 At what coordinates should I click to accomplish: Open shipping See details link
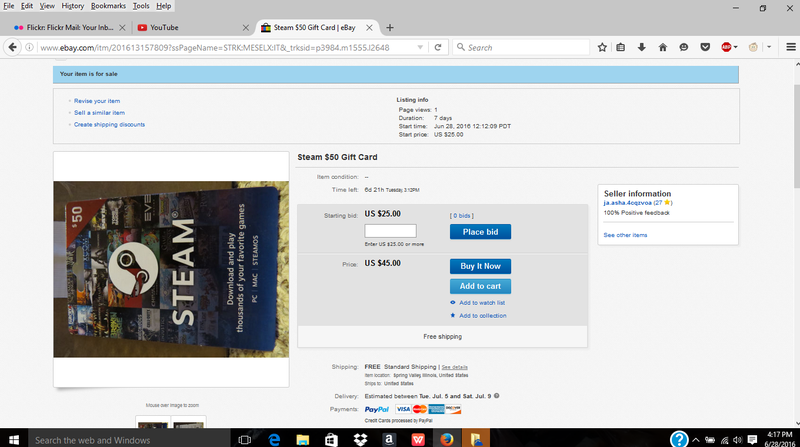pyautogui.click(x=455, y=367)
